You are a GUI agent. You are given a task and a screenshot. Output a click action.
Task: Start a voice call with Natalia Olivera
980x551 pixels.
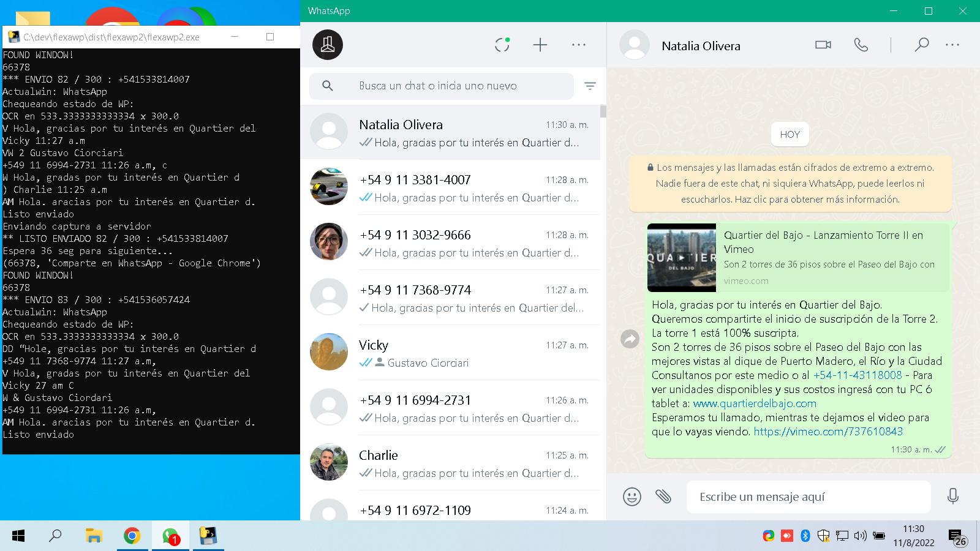point(861,45)
